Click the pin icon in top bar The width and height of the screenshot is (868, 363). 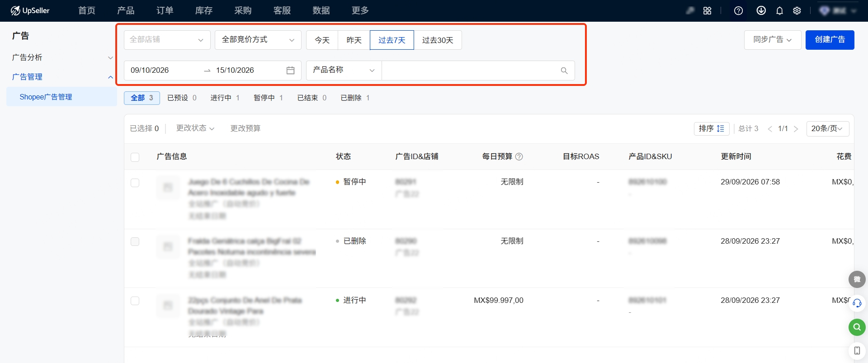pos(690,10)
